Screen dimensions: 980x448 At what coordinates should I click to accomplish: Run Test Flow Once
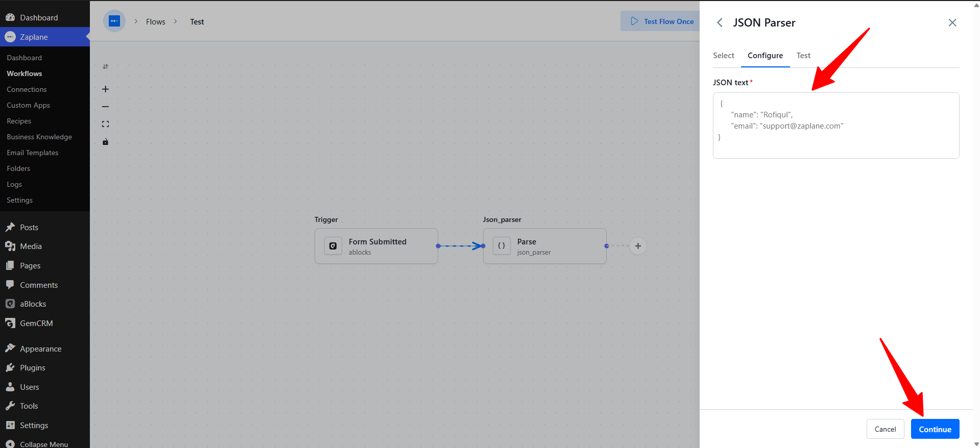660,21
